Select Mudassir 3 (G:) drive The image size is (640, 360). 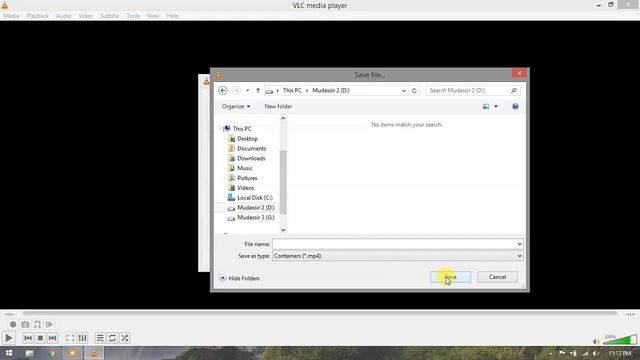click(x=256, y=218)
